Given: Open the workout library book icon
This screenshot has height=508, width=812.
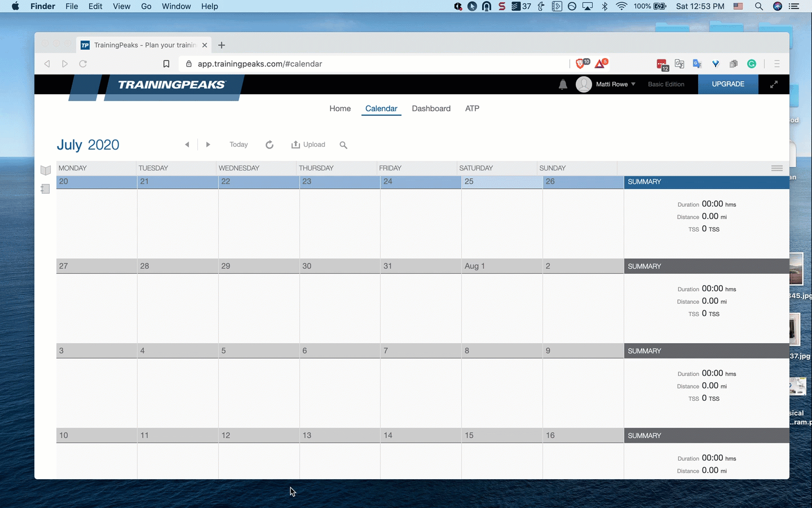Looking at the screenshot, I should [46, 170].
